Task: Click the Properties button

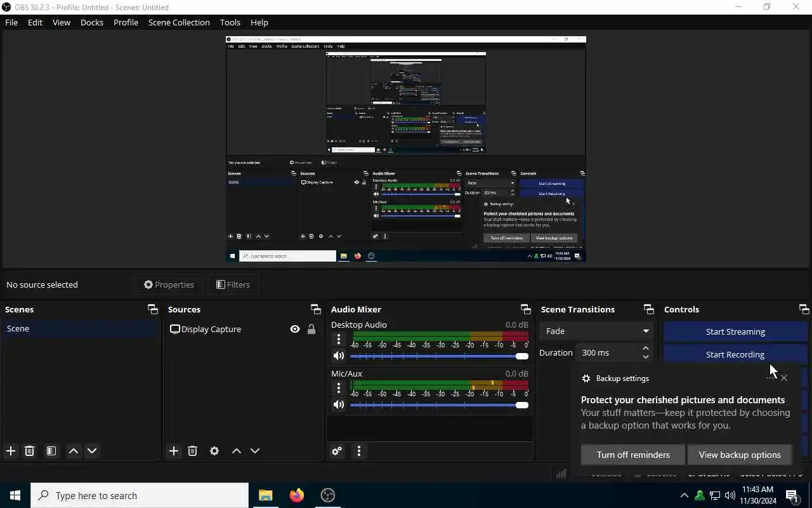Action: point(169,284)
